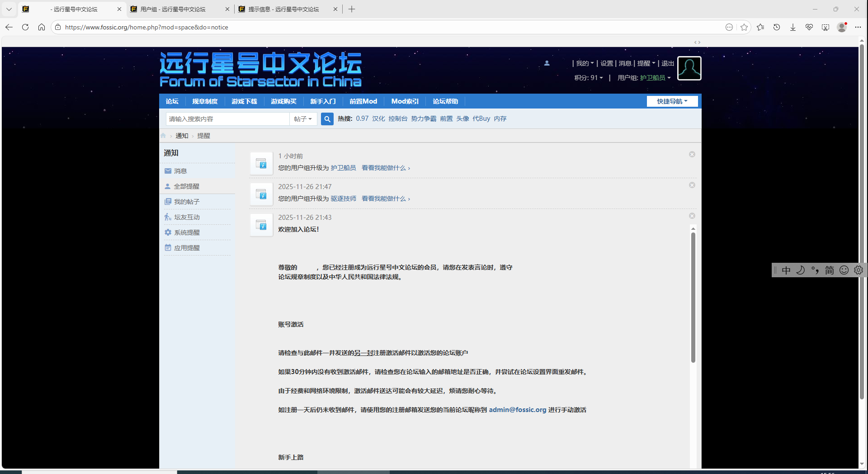Click the home breadcrumb icon

163,135
